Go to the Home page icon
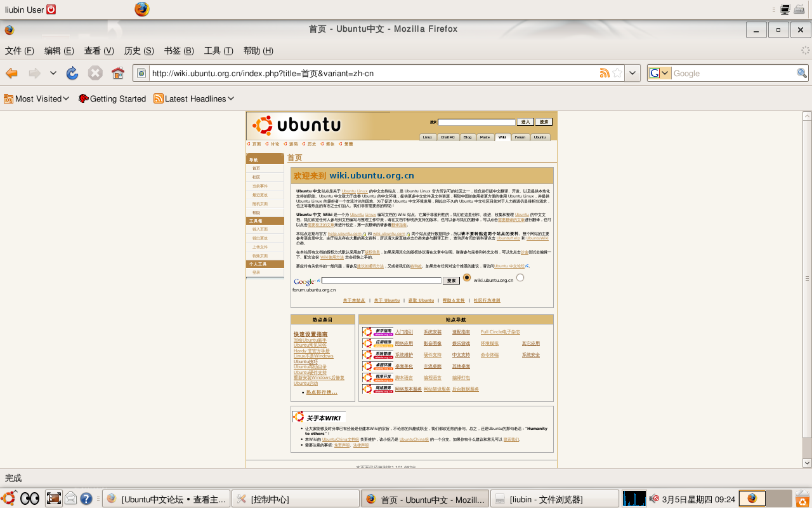The height and width of the screenshot is (508, 812). click(x=118, y=73)
